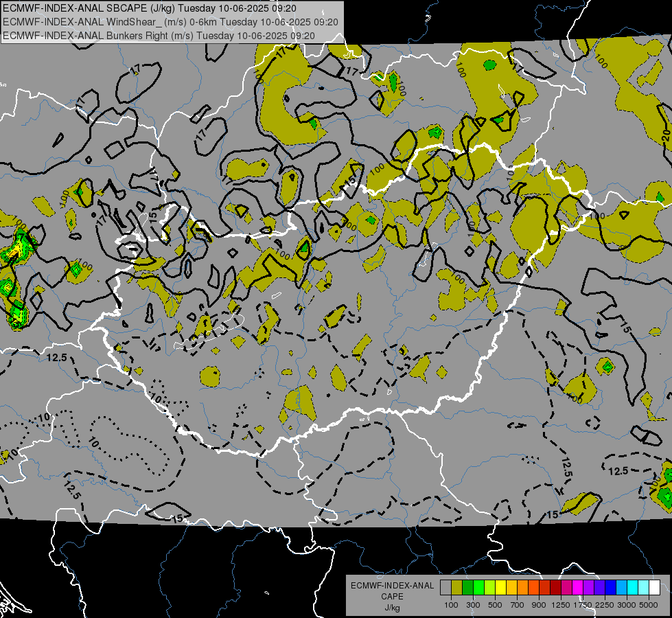Image resolution: width=672 pixels, height=618 pixels.
Task: Select the pure yellow legend swatch
Action: click(500, 587)
